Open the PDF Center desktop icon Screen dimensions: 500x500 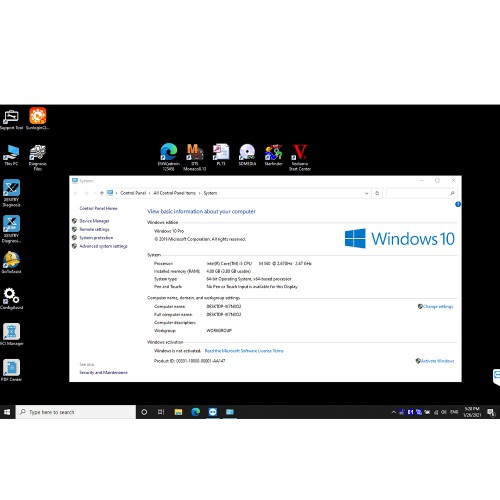point(11,370)
